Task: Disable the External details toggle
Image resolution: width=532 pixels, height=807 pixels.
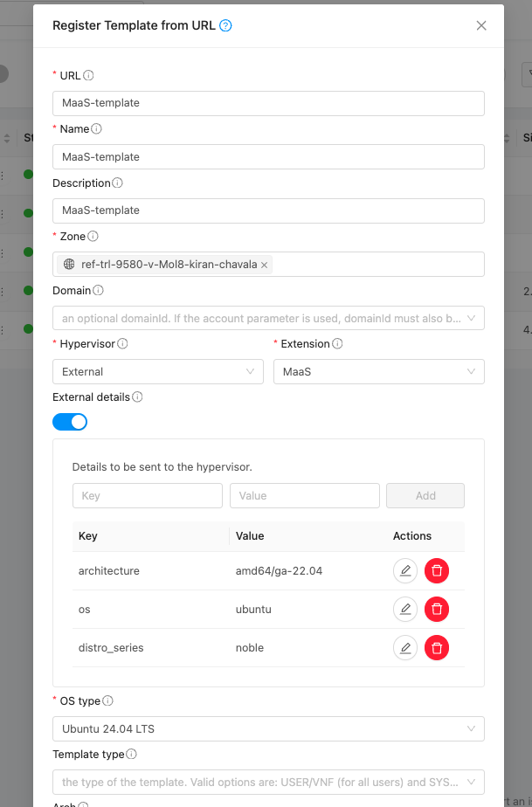Action: point(70,422)
